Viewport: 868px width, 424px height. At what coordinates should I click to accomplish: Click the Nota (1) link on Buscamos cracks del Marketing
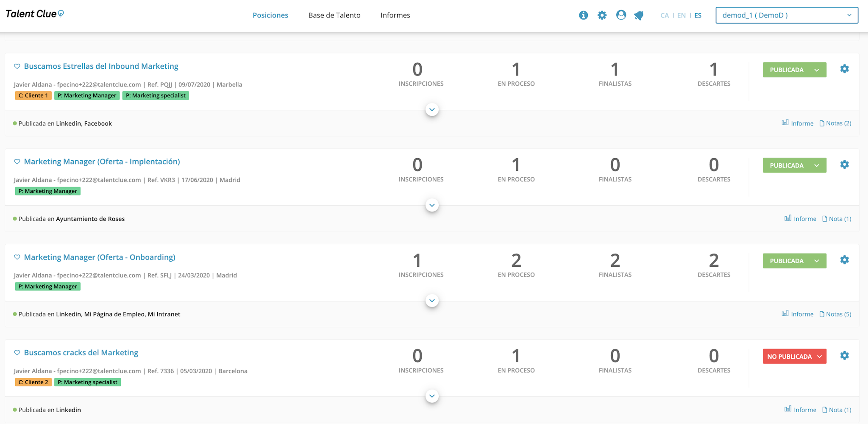click(x=838, y=410)
